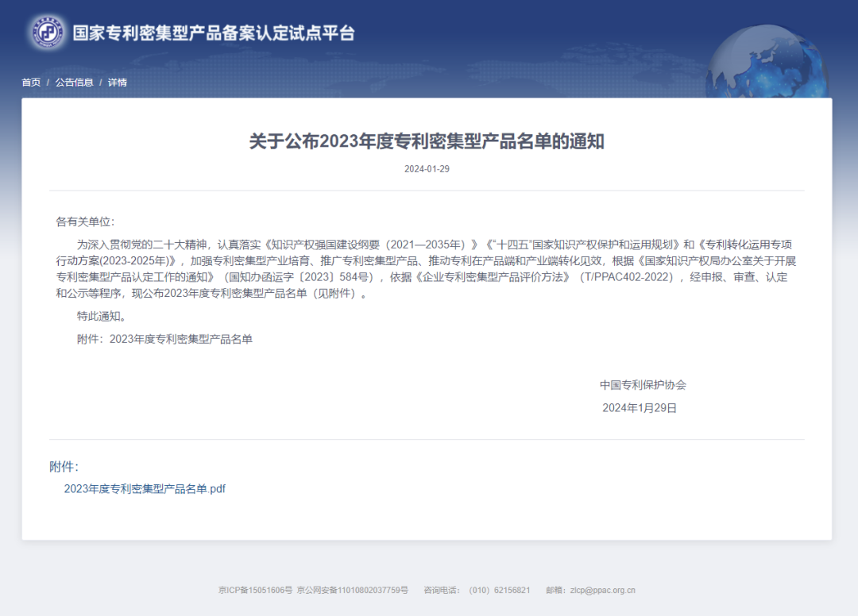858x616 pixels.
Task: Open the 京公网安备11010802037759号 footer link
Action: tap(353, 591)
